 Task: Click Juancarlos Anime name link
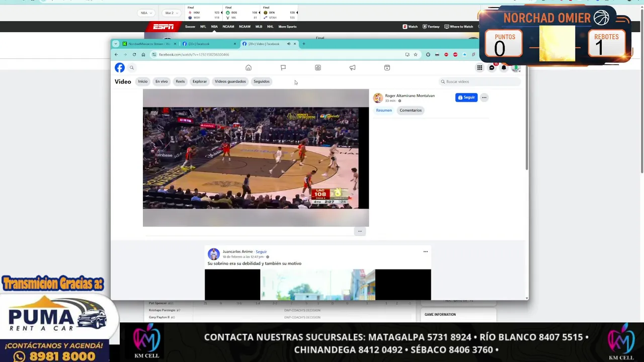click(237, 251)
